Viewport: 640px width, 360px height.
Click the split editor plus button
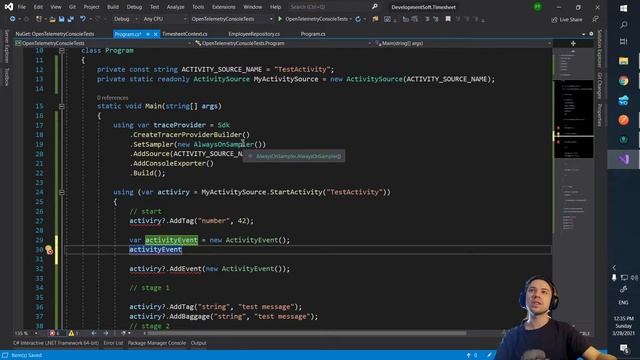coord(573,43)
